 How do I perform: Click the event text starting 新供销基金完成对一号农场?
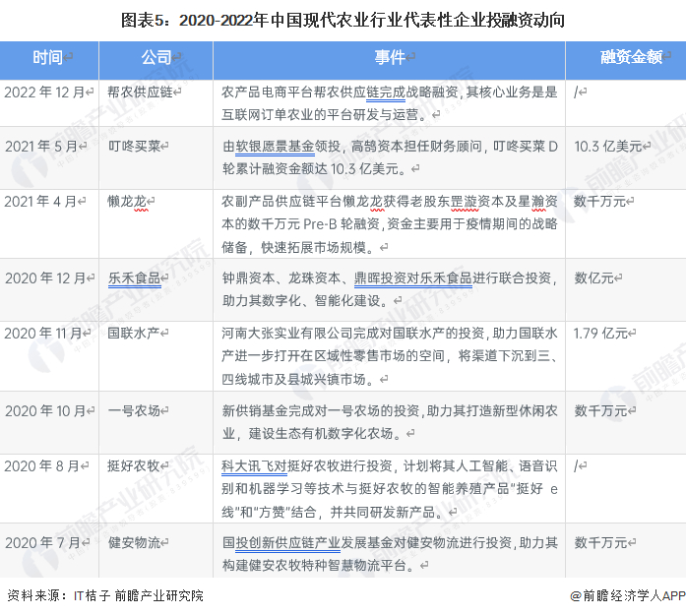(390, 422)
